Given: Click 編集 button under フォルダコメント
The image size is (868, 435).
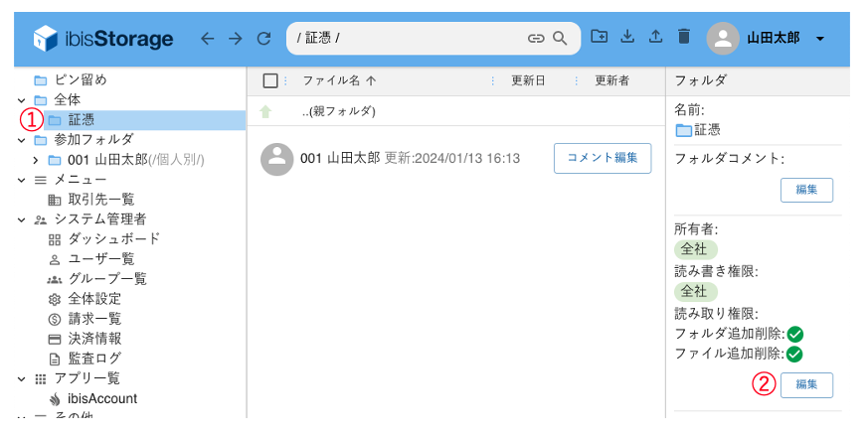Looking at the screenshot, I should click(x=806, y=191).
